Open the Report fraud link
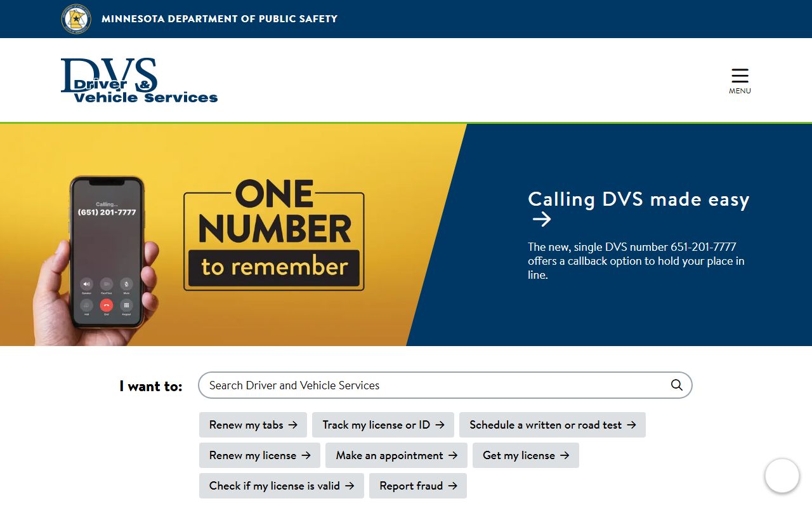This screenshot has height=508, width=812. (418, 486)
